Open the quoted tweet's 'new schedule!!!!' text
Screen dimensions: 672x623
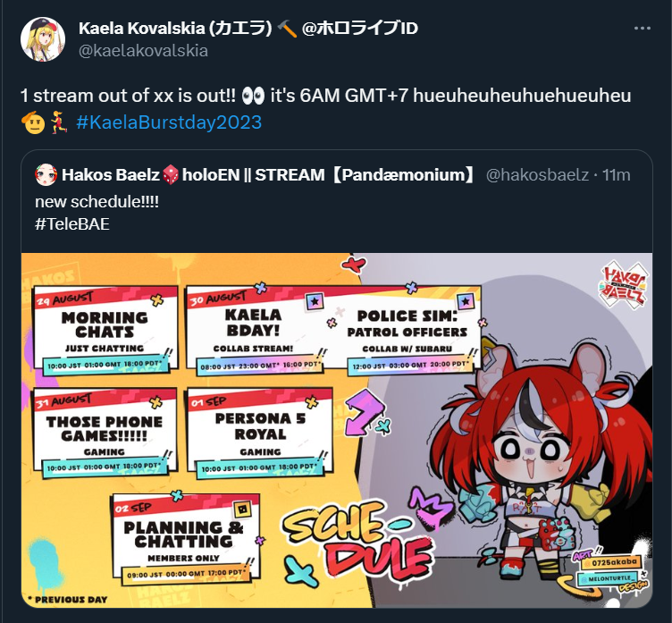(97, 201)
